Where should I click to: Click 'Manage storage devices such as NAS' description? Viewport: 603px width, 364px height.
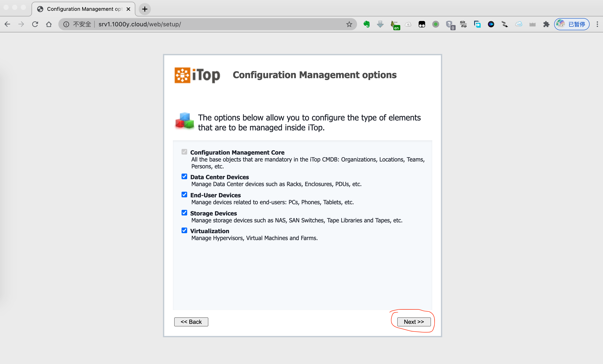[x=297, y=220]
